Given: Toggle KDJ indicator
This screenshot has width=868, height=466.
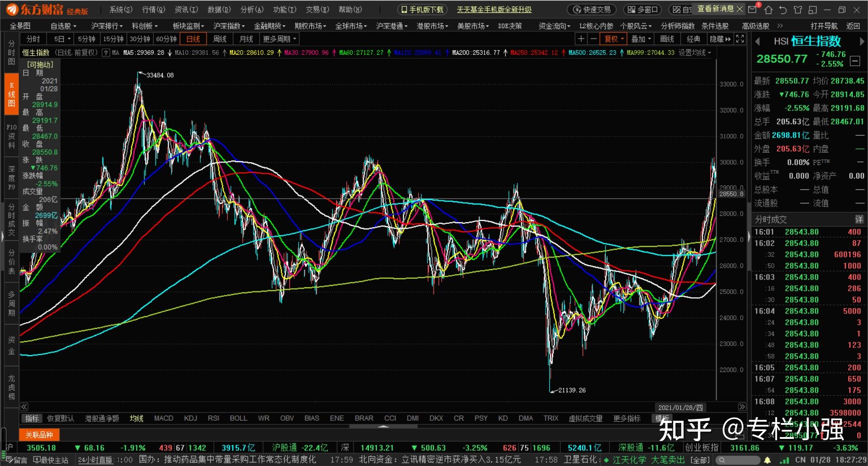Looking at the screenshot, I should click(x=190, y=418).
